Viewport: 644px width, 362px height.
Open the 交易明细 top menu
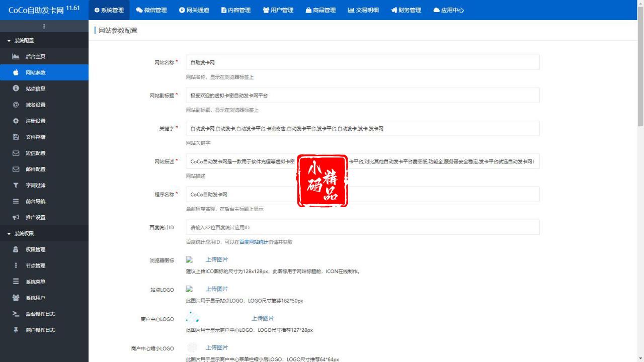pos(363,10)
